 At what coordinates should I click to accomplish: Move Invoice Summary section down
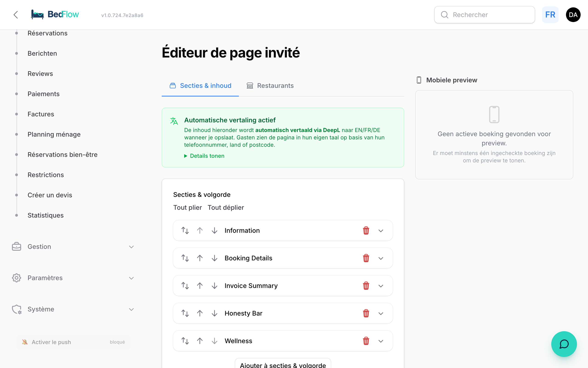click(214, 286)
